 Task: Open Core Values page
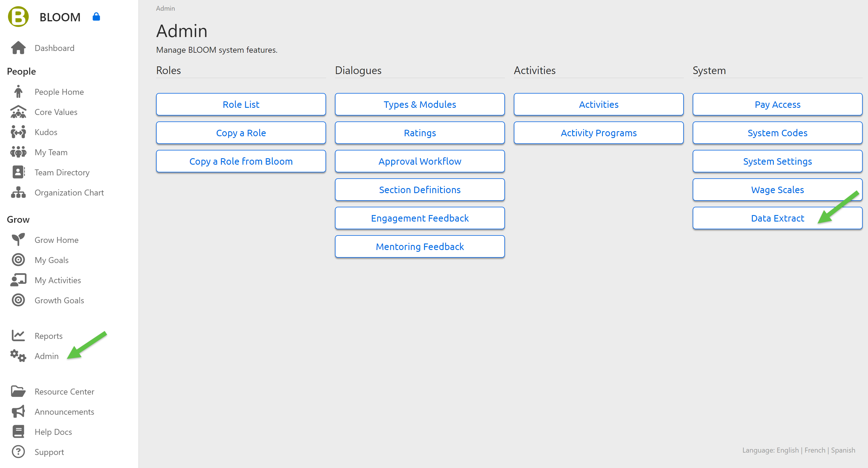click(56, 112)
